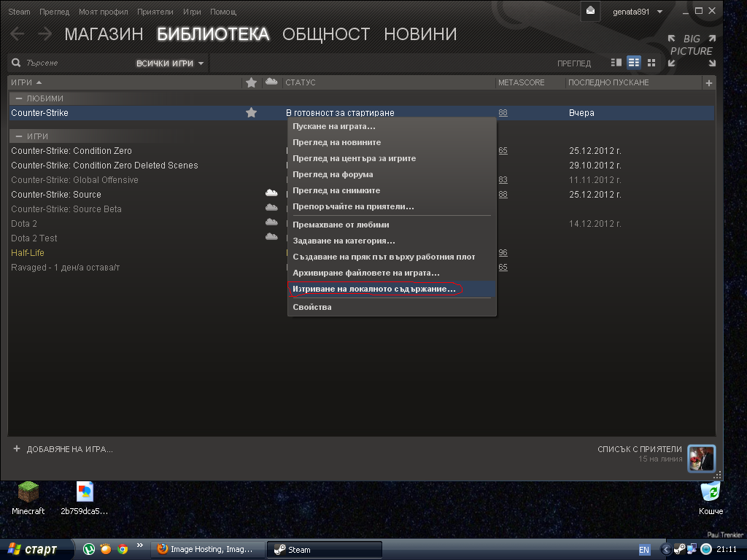Click the orange quick launch icon
Viewport: 747px width, 560px height.
click(106, 549)
